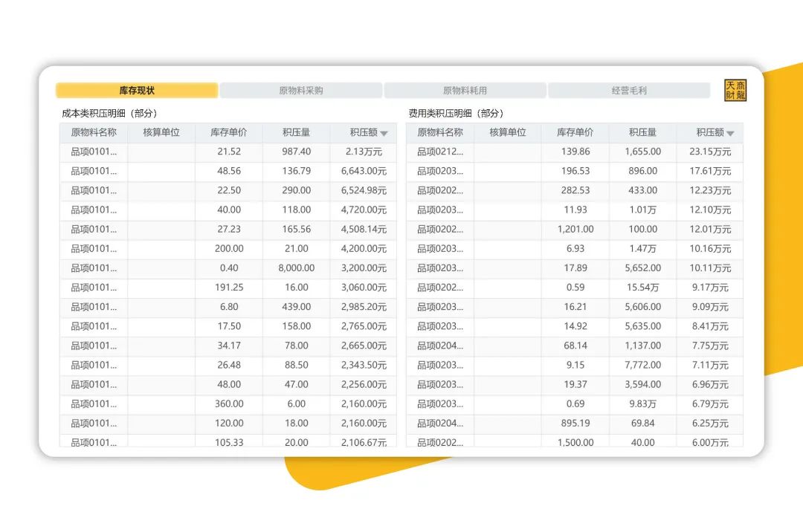Select the 经营毛利 tab

tap(629, 91)
